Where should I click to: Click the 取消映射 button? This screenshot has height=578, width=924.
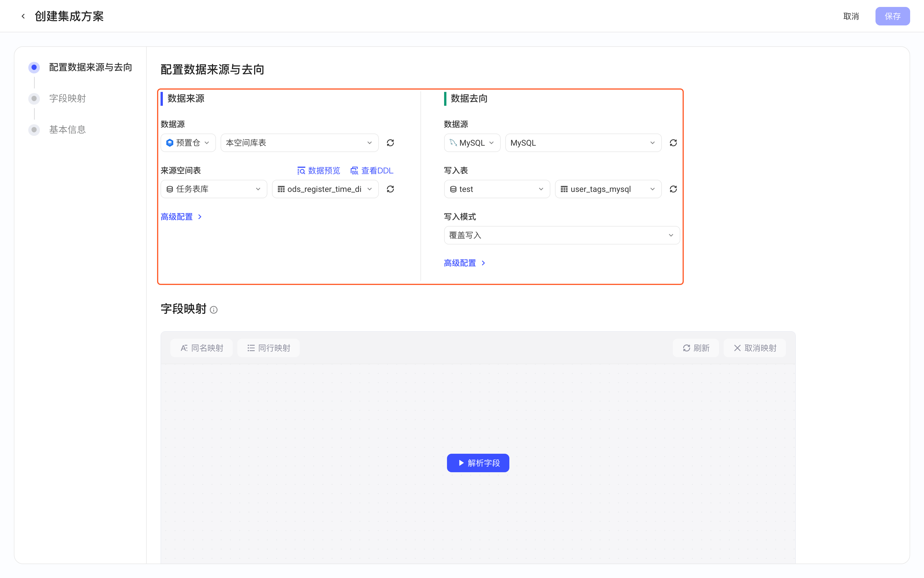point(755,348)
